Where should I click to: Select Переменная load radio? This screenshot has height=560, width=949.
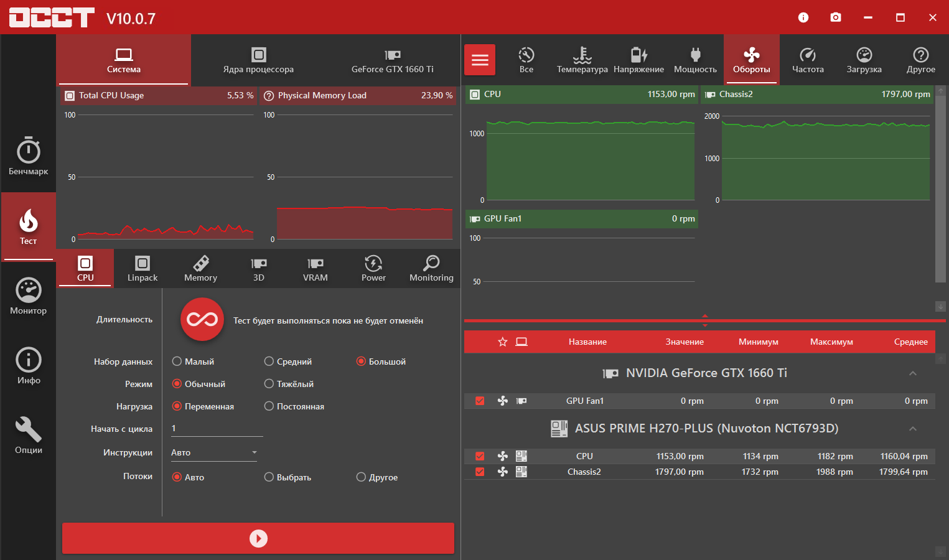[203, 406]
